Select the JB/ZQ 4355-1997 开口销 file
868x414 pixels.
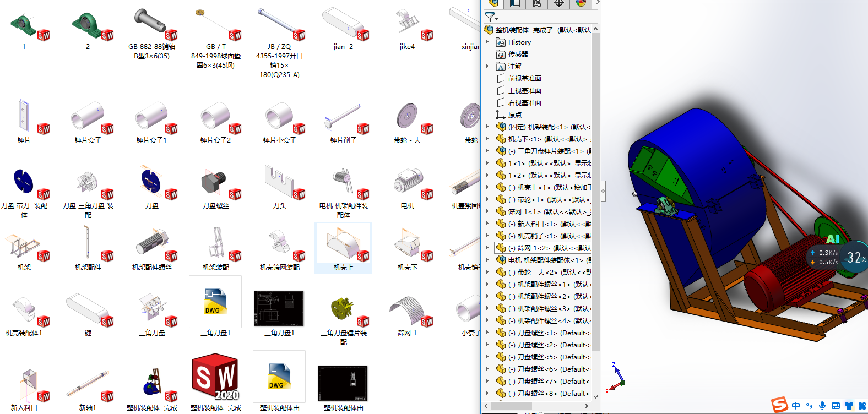[279, 43]
